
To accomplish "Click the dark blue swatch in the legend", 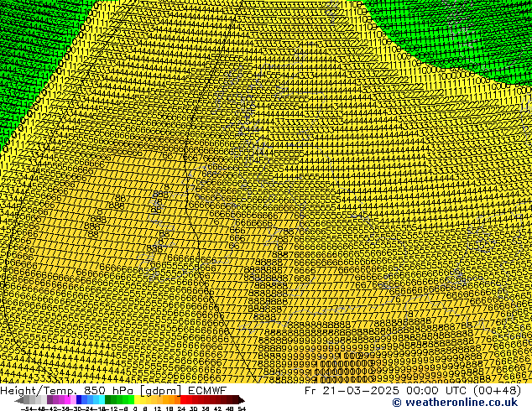I will click(x=79, y=400).
